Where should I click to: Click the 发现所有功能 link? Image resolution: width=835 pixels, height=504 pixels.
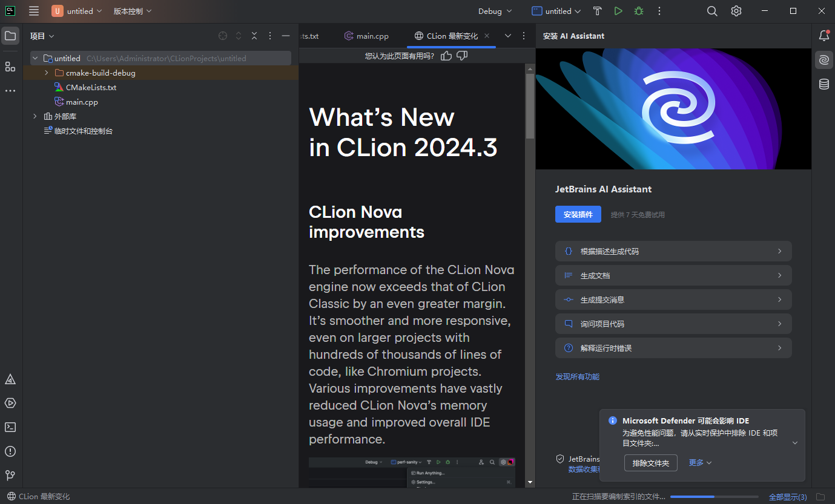pos(577,376)
